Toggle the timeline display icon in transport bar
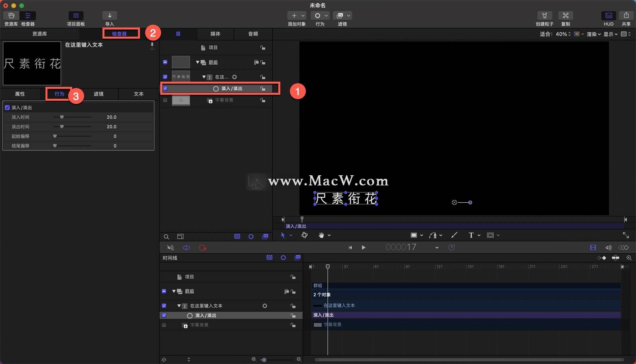Viewport: 636px width, 364px height. tap(593, 248)
